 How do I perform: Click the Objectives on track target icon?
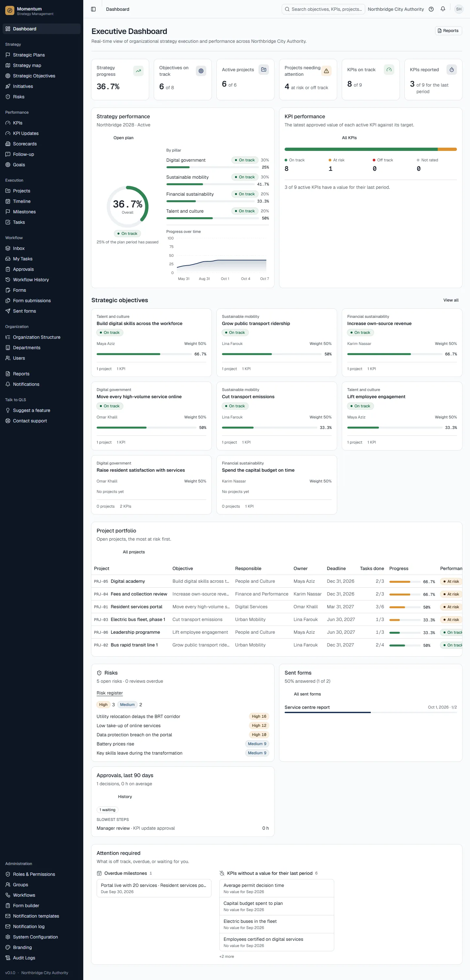(x=201, y=71)
